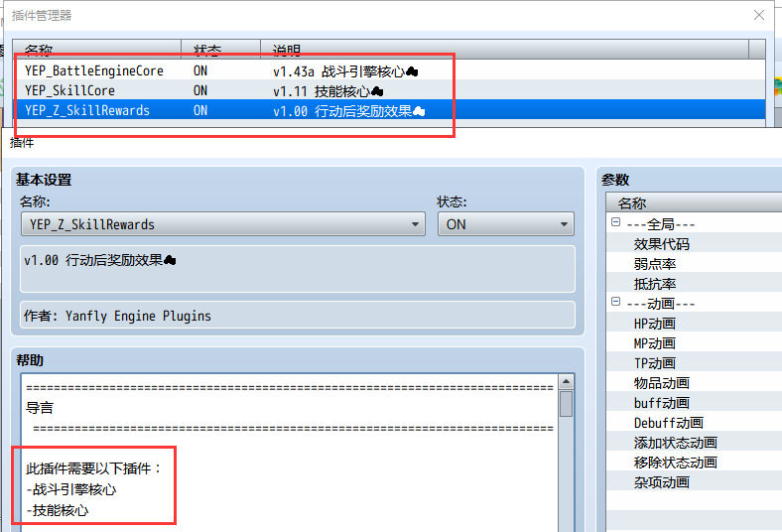
Task: Click ON status of YEP_BattleEngineCore
Action: (200, 70)
